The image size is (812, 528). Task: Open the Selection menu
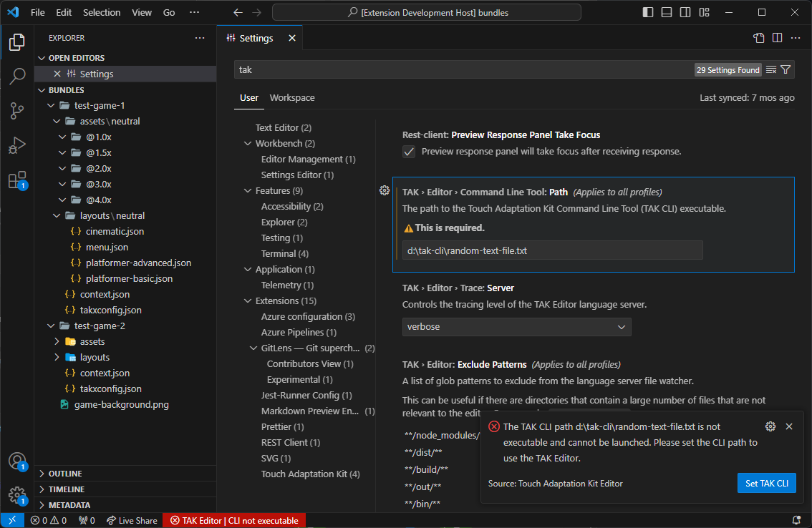[x=102, y=12]
